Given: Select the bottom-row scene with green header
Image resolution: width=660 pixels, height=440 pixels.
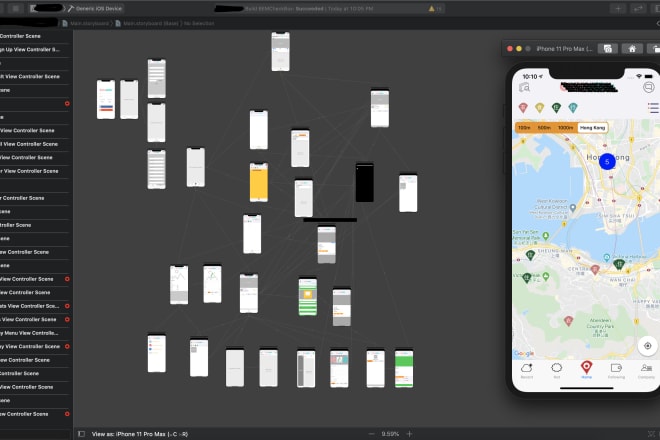Looking at the screenshot, I should [x=404, y=369].
